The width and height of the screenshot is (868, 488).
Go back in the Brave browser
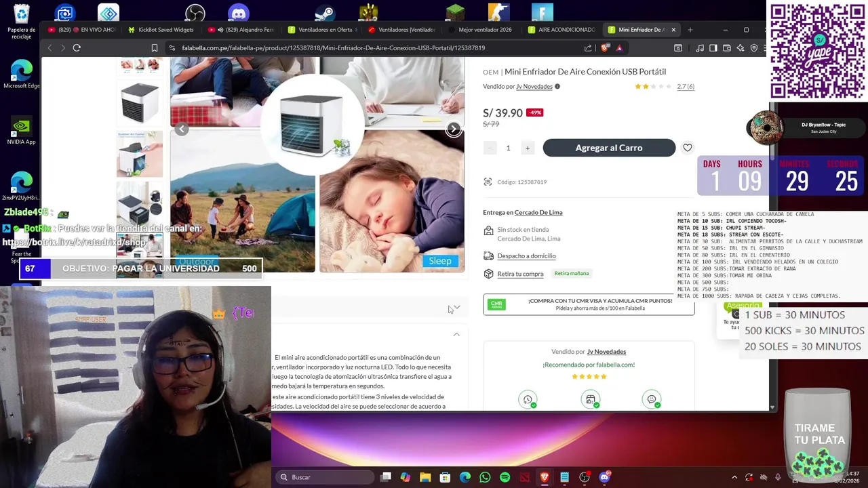(50, 48)
